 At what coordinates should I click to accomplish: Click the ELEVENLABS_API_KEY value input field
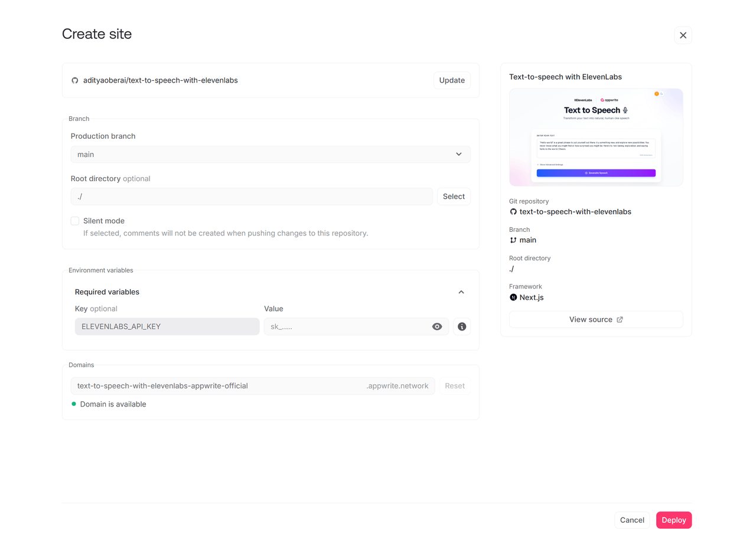tap(348, 326)
